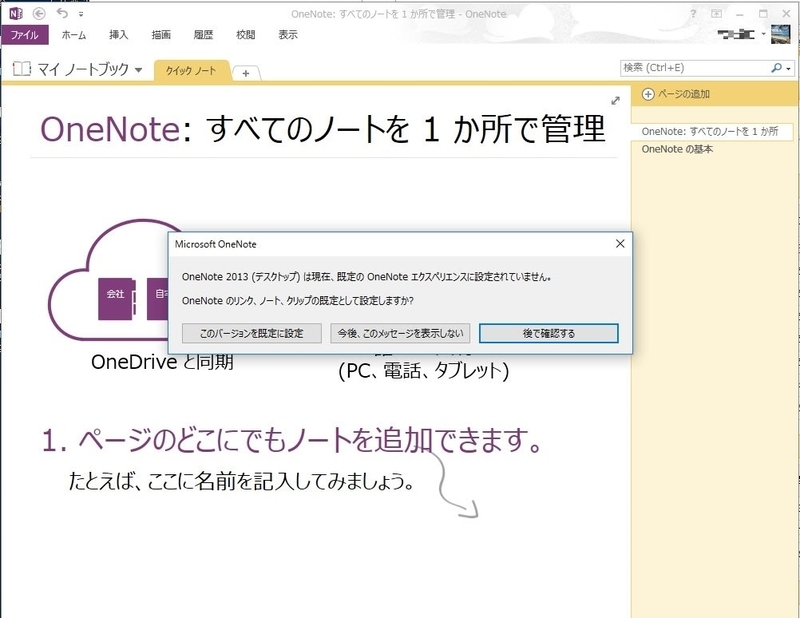Click the search magnifier icon
This screenshot has width=800, height=618.
[x=779, y=66]
